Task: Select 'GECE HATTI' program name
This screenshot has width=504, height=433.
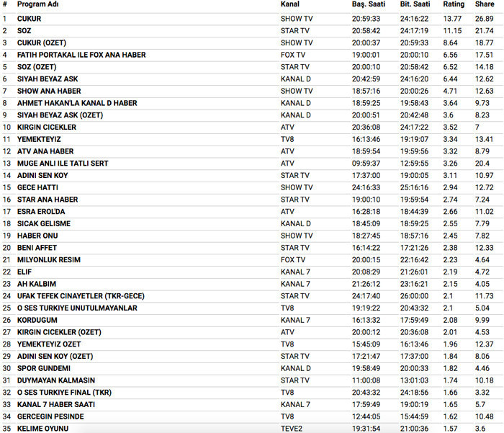Action: 38,187
